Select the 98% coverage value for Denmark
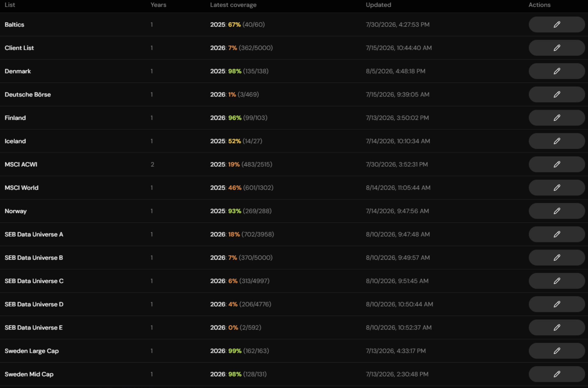The width and height of the screenshot is (588, 388). (x=235, y=71)
